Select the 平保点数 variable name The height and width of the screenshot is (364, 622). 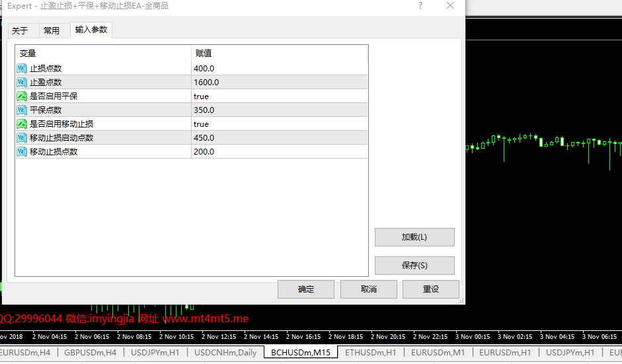(x=46, y=110)
